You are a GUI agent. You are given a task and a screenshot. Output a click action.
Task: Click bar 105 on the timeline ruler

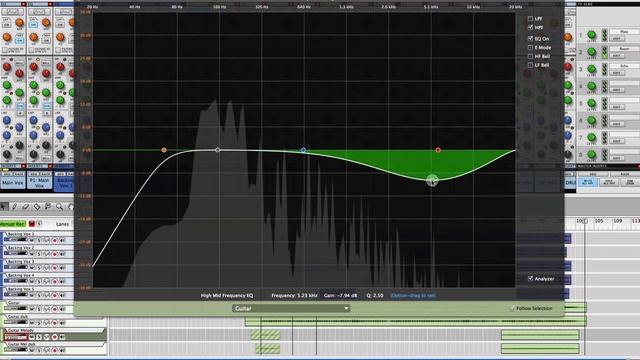(x=599, y=221)
